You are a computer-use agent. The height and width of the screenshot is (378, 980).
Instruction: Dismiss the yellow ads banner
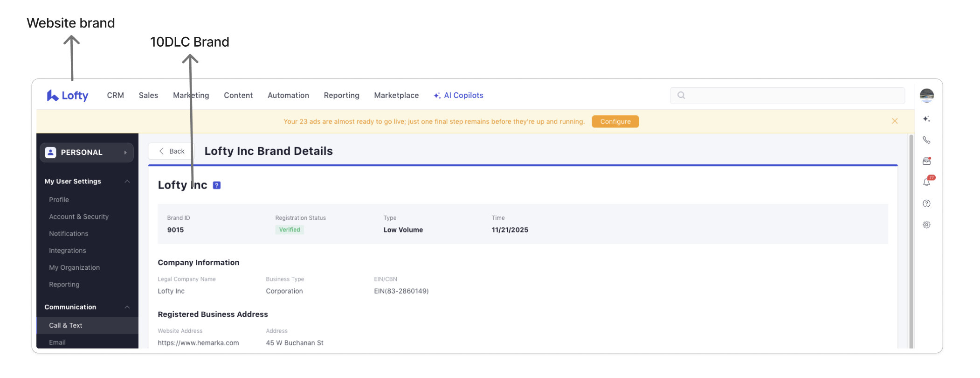pyautogui.click(x=895, y=121)
